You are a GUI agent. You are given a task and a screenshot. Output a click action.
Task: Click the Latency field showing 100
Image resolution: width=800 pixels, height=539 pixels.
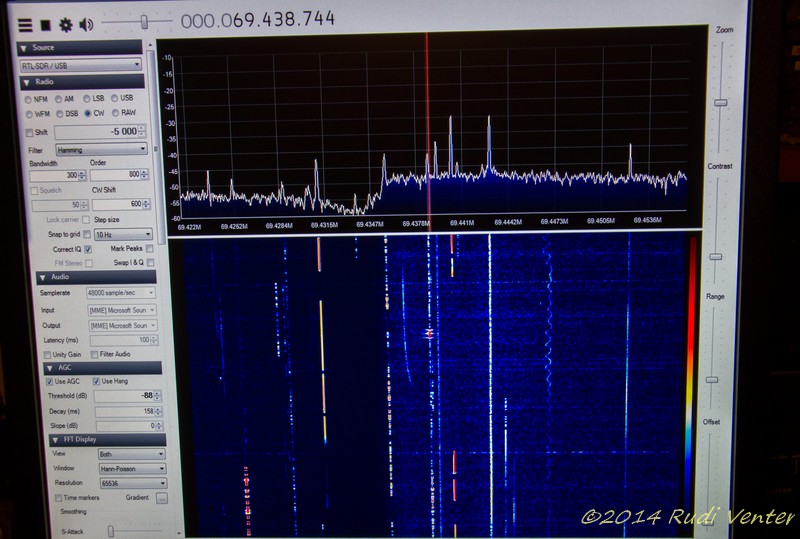click(x=120, y=340)
